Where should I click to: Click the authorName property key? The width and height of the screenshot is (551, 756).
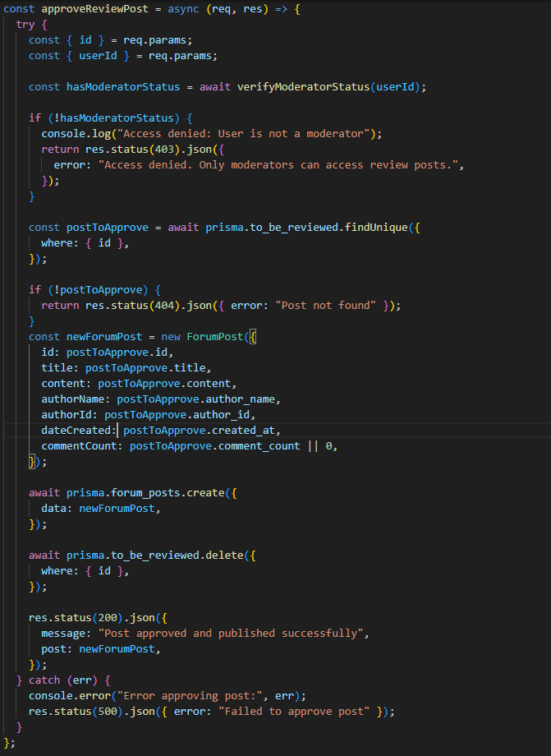click(76, 399)
